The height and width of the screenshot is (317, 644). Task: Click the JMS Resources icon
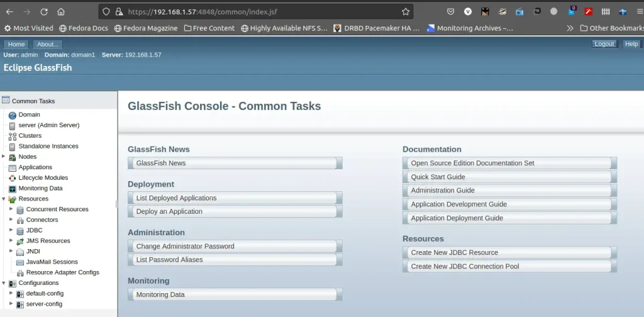[19, 242]
